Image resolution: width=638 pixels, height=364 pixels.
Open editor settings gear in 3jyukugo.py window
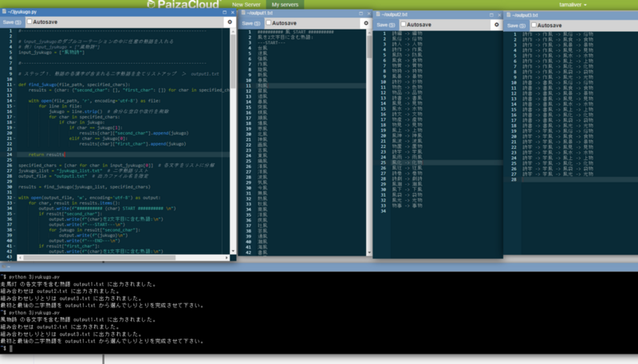[230, 22]
